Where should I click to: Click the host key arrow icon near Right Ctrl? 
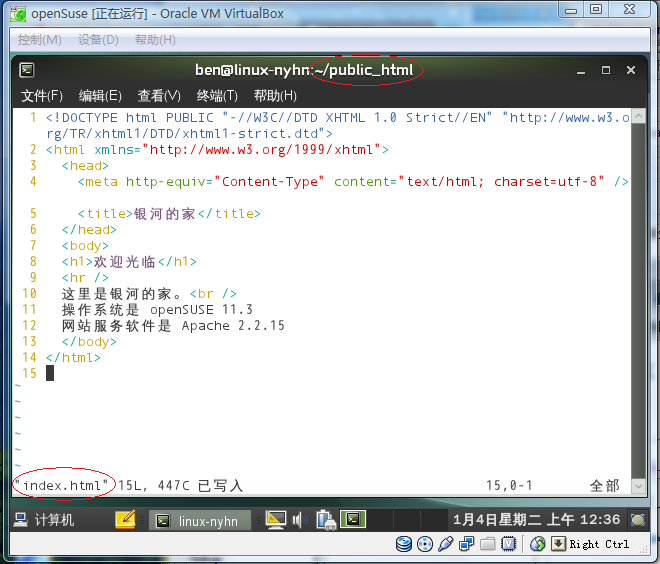(558, 544)
